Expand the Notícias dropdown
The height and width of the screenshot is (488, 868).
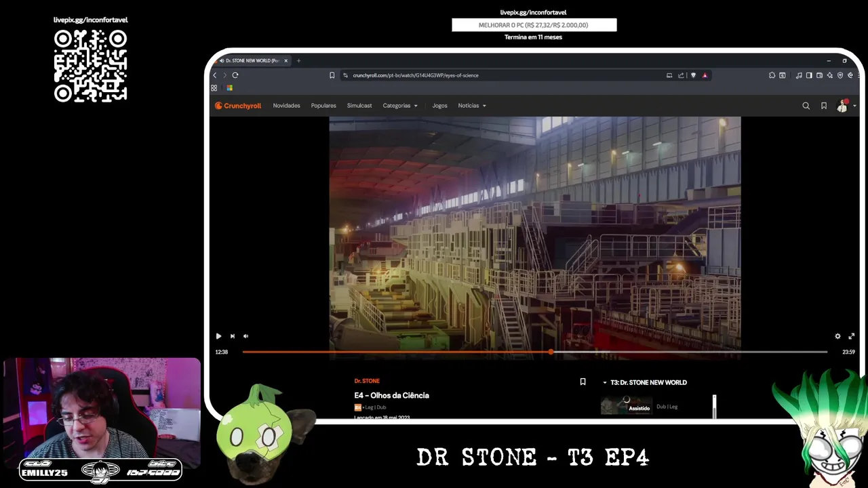click(x=472, y=106)
